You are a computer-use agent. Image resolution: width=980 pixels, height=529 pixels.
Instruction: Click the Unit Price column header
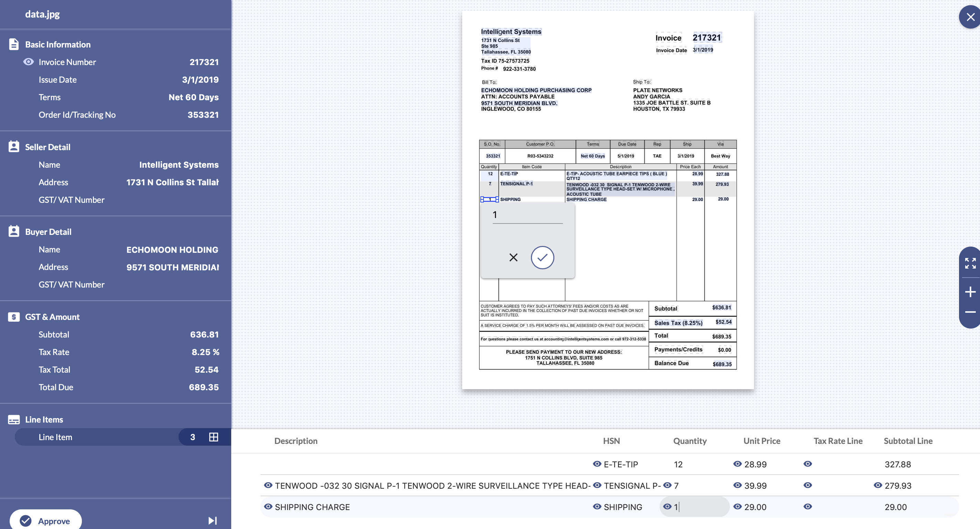(x=761, y=440)
